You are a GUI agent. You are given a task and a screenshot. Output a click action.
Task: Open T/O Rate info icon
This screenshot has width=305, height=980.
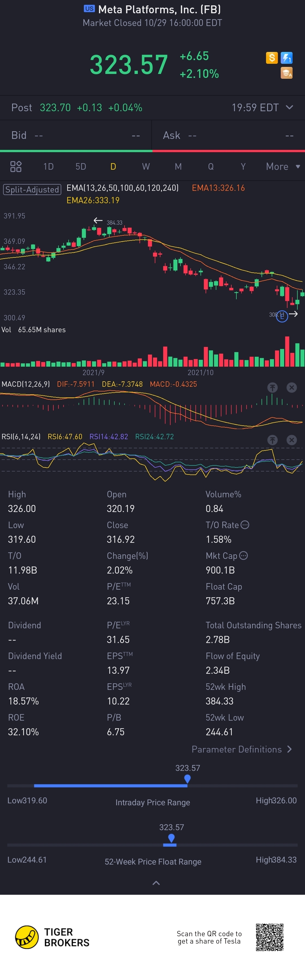point(245,525)
